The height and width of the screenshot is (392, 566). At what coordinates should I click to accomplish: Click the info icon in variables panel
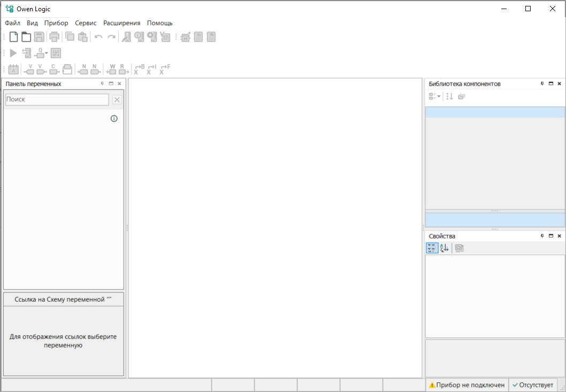[x=114, y=118]
